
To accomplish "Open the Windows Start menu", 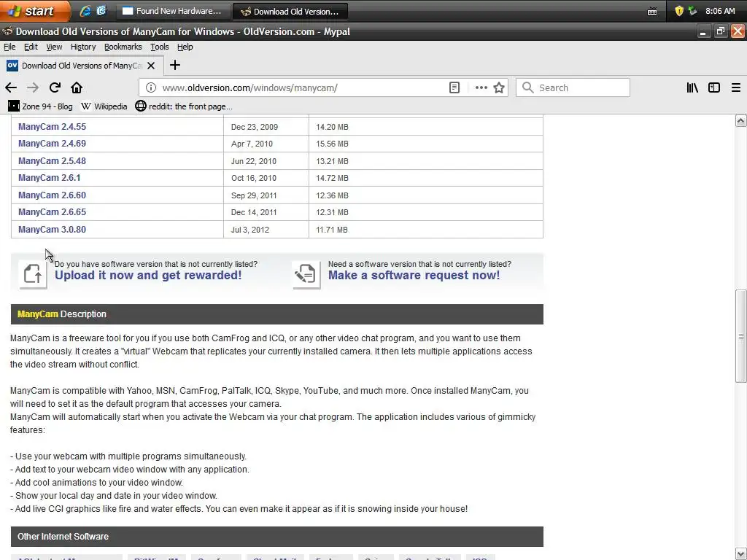I will pyautogui.click(x=35, y=11).
